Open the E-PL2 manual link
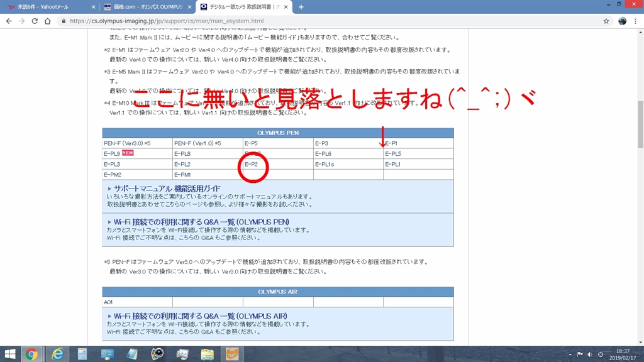644x362 pixels. tap(182, 164)
